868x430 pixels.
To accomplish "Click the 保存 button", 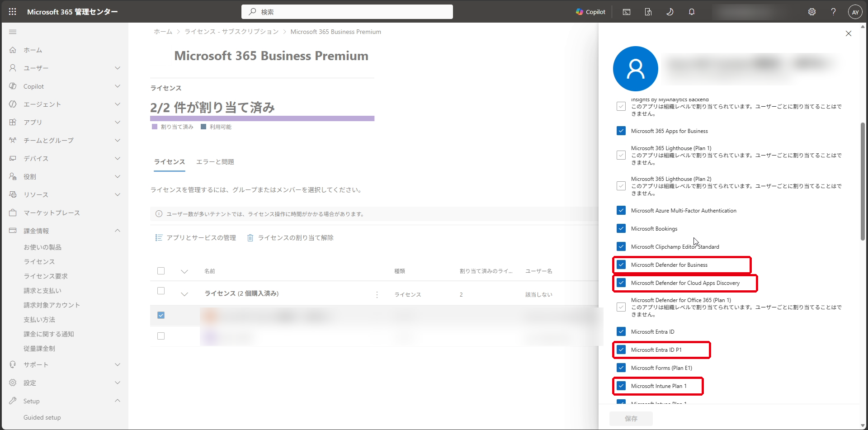I will click(x=631, y=419).
